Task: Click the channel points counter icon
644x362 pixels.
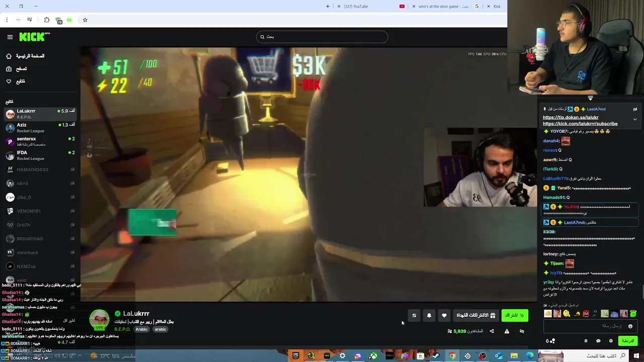Action: (550, 341)
